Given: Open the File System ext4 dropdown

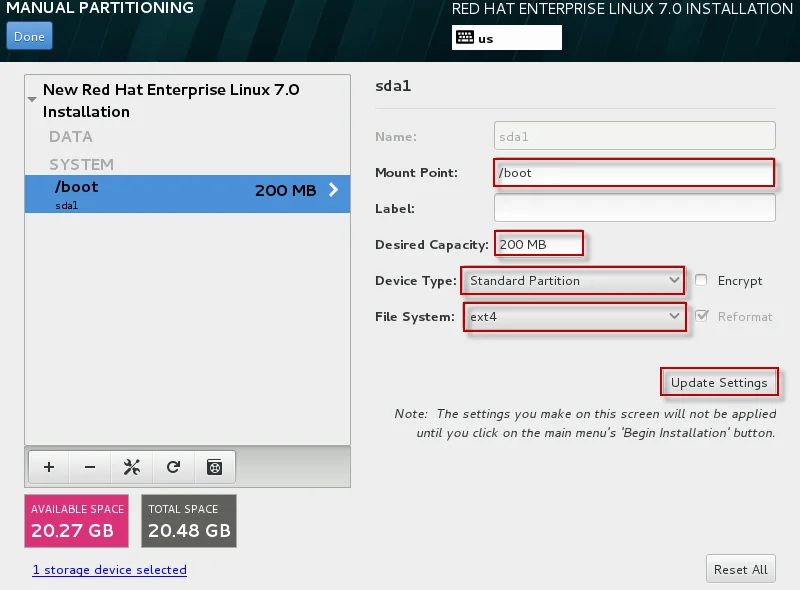Looking at the screenshot, I should click(575, 317).
